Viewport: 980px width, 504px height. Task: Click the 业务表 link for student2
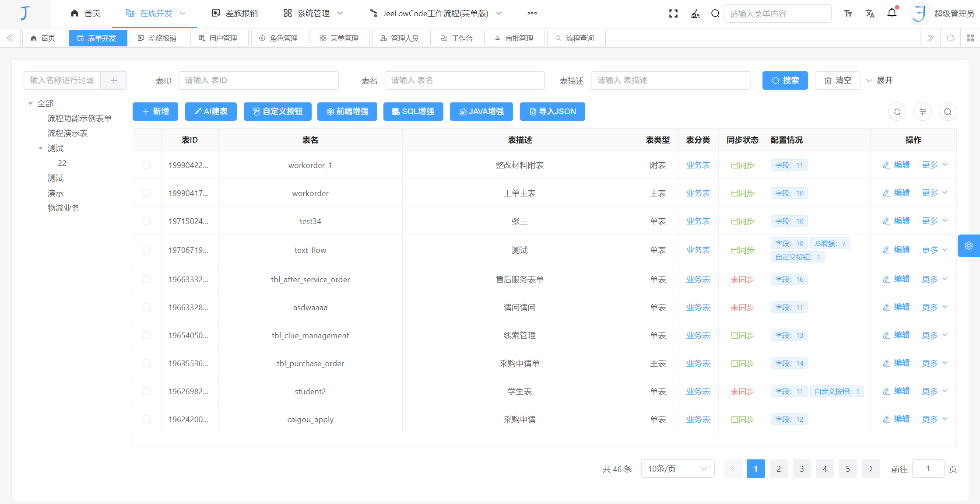click(698, 391)
